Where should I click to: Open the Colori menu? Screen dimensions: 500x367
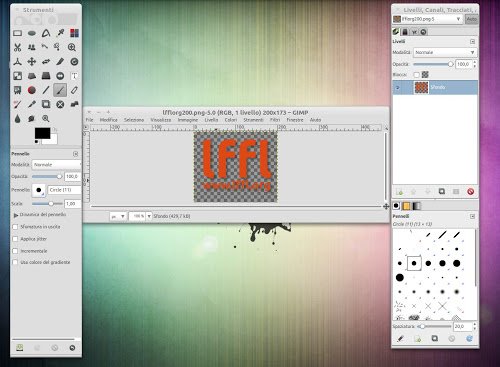(x=231, y=120)
